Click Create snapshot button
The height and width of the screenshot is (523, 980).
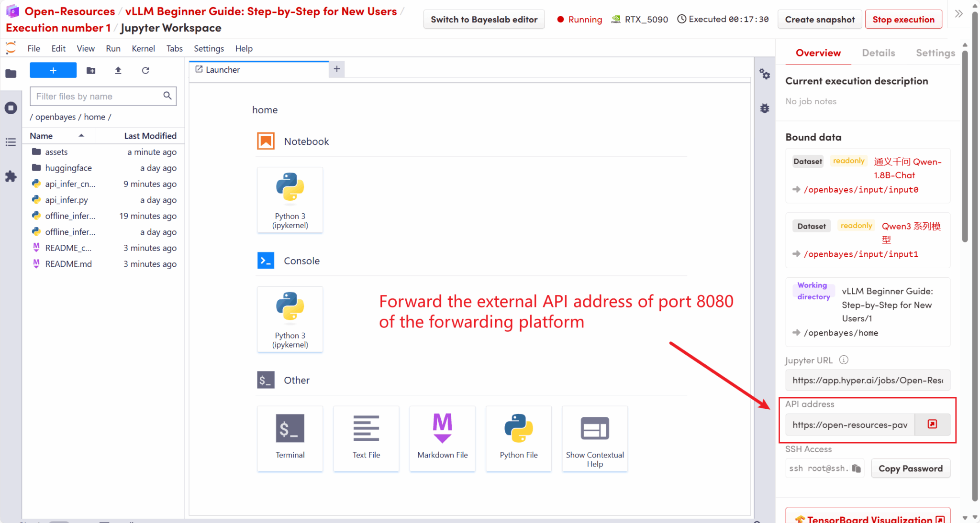pyautogui.click(x=819, y=20)
